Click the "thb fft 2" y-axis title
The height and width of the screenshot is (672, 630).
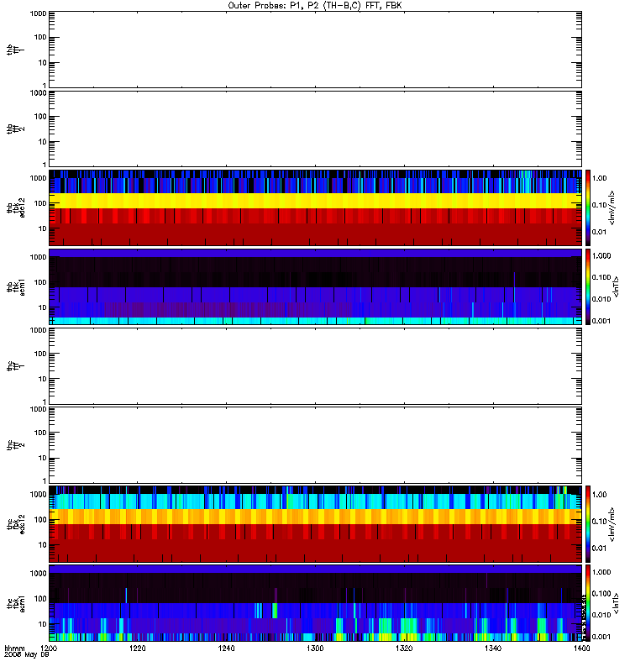coord(16,129)
